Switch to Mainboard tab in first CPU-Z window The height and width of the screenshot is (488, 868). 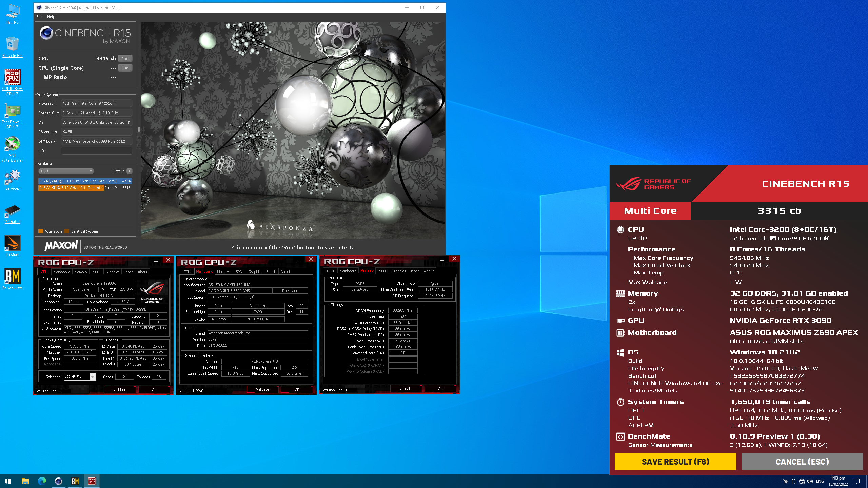coord(62,272)
